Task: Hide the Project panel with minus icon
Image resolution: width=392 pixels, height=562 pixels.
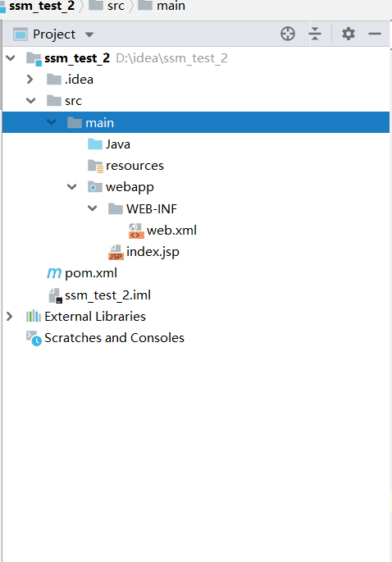Action: (375, 34)
